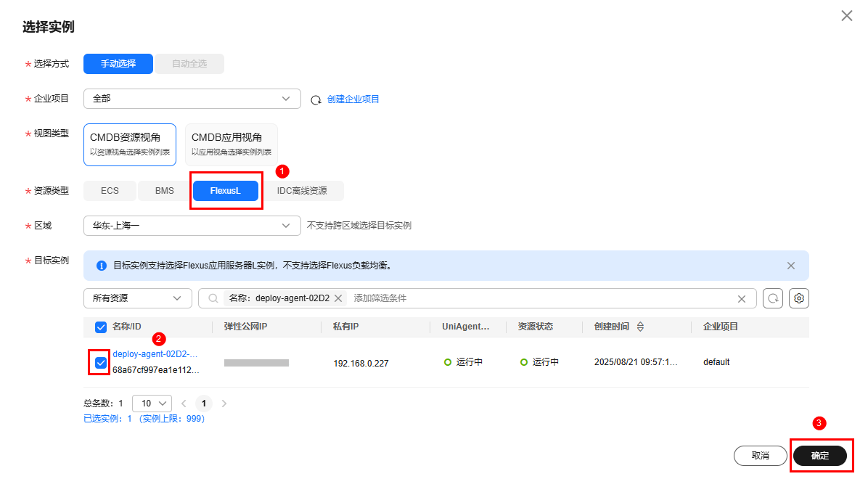
Task: Uncheck the deploy-agent-02D2 instance row
Action: click(101, 361)
